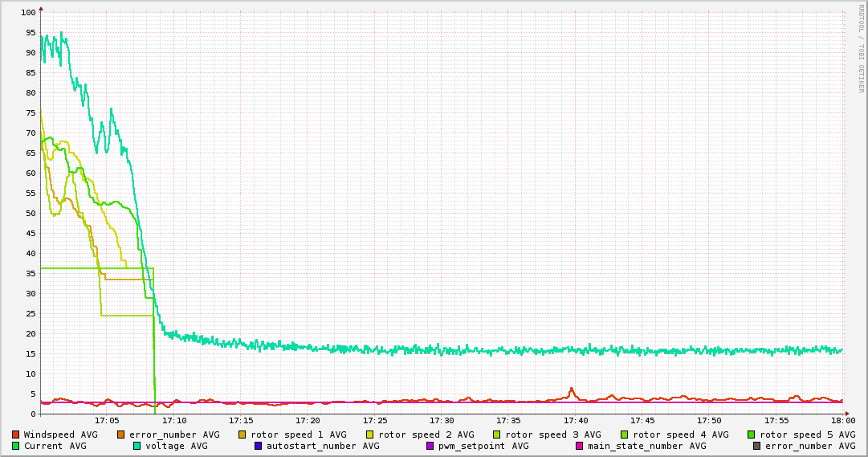
Task: Click the 45 value on the y-axis
Action: pos(31,233)
